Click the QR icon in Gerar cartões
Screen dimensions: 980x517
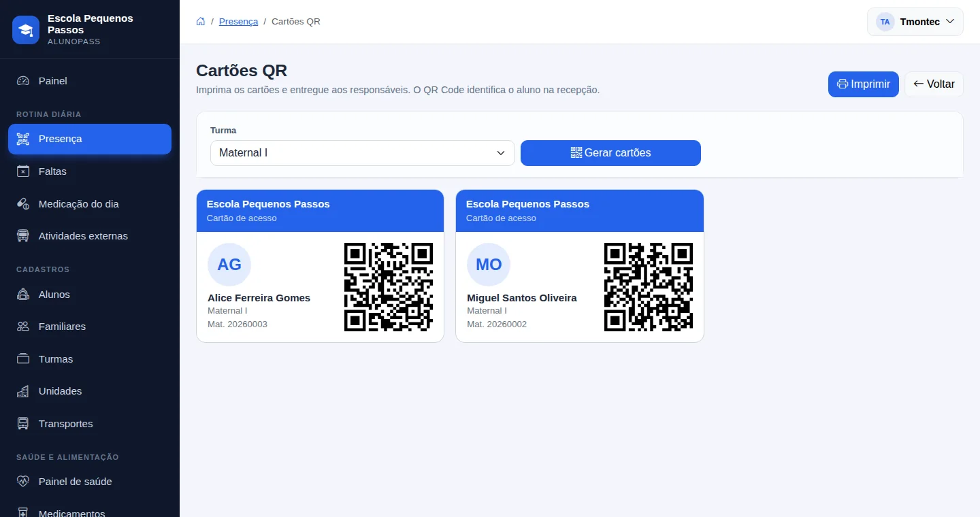tap(576, 152)
